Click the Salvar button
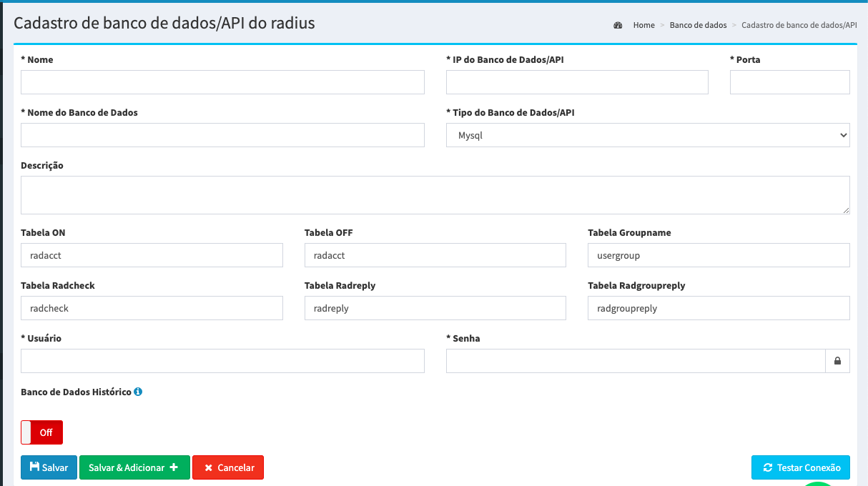This screenshot has width=868, height=486. [49, 467]
